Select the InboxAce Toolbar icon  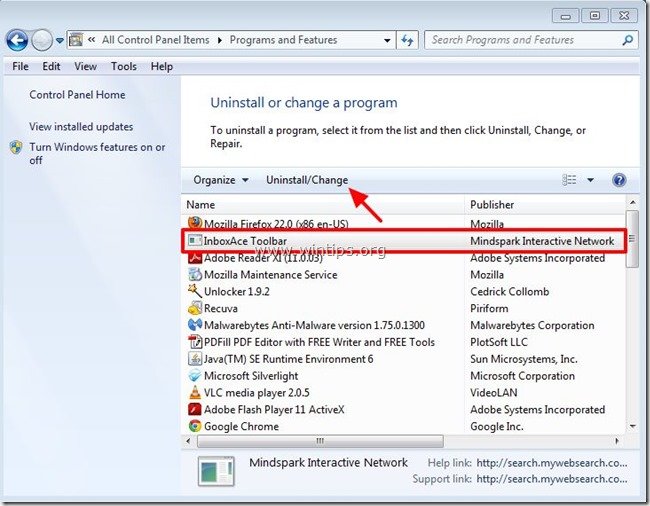pyautogui.click(x=194, y=240)
